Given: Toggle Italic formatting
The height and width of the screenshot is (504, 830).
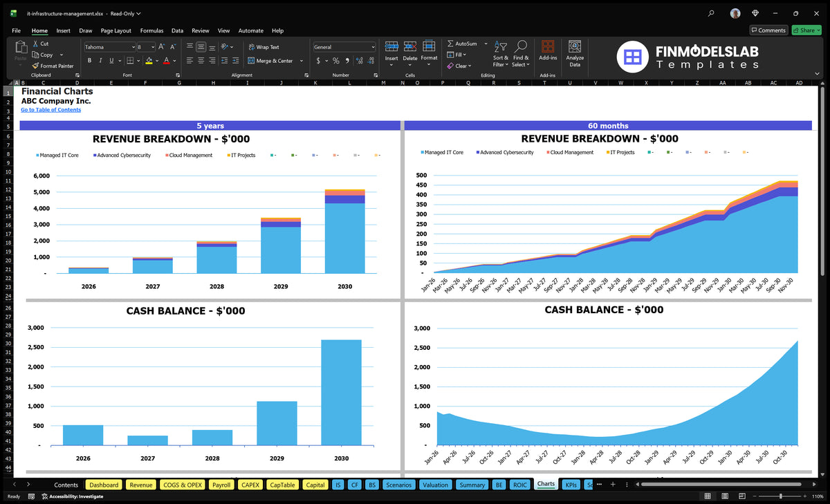Looking at the screenshot, I should 101,61.
